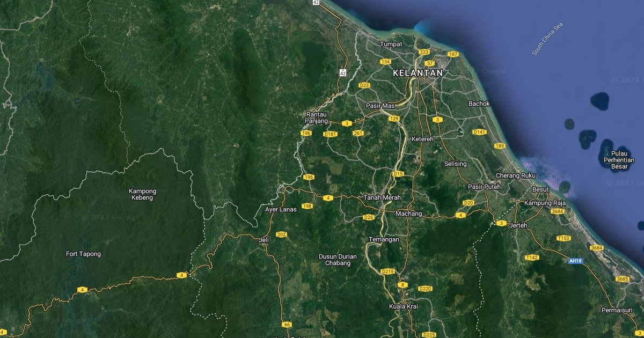
Task: Select the AH18 highway shield
Action: pyautogui.click(x=575, y=261)
